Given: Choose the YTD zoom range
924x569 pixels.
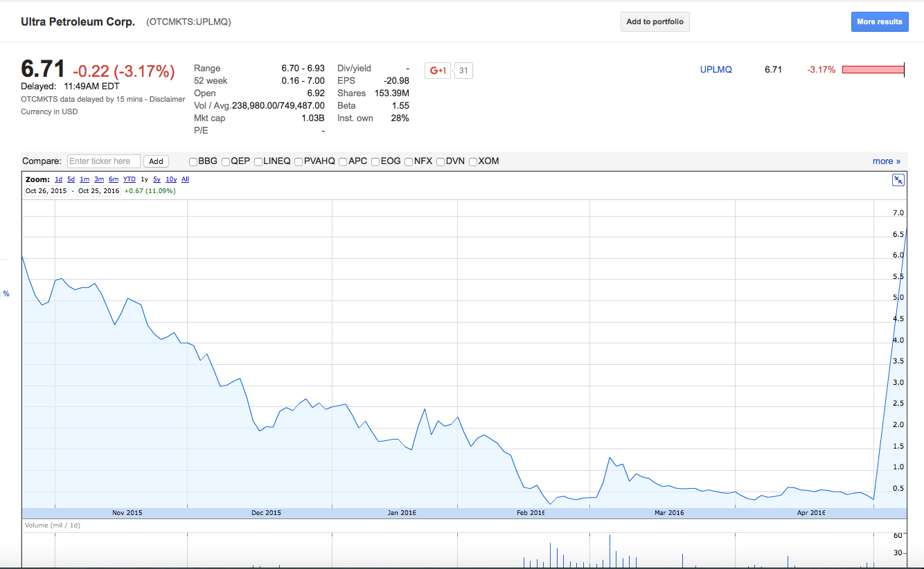Looking at the screenshot, I should [x=129, y=179].
